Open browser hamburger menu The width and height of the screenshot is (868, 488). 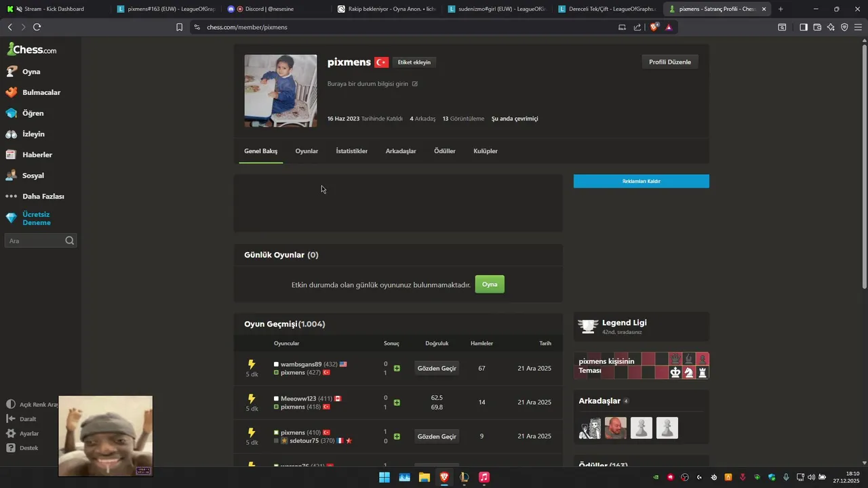858,27
